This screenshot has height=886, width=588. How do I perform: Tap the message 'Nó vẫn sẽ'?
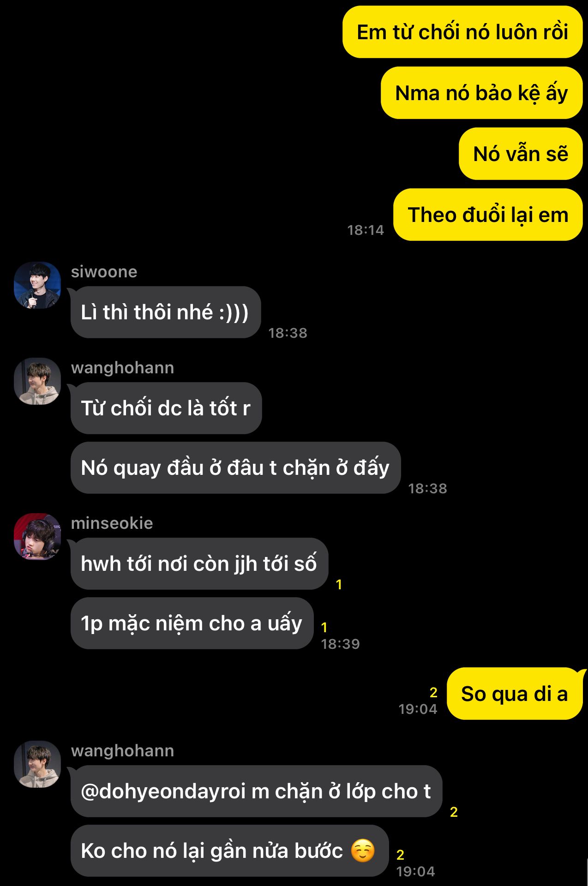521,154
